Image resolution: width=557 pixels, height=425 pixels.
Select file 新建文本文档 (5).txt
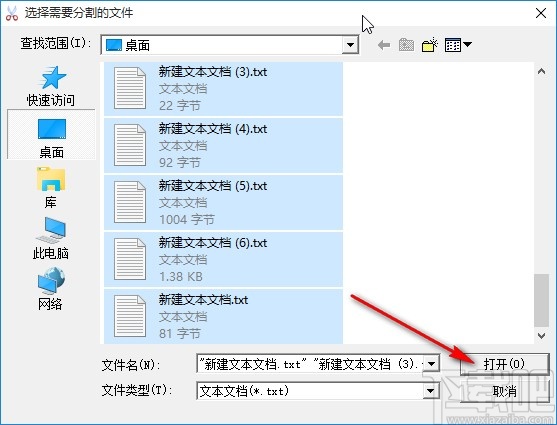pyautogui.click(x=223, y=203)
